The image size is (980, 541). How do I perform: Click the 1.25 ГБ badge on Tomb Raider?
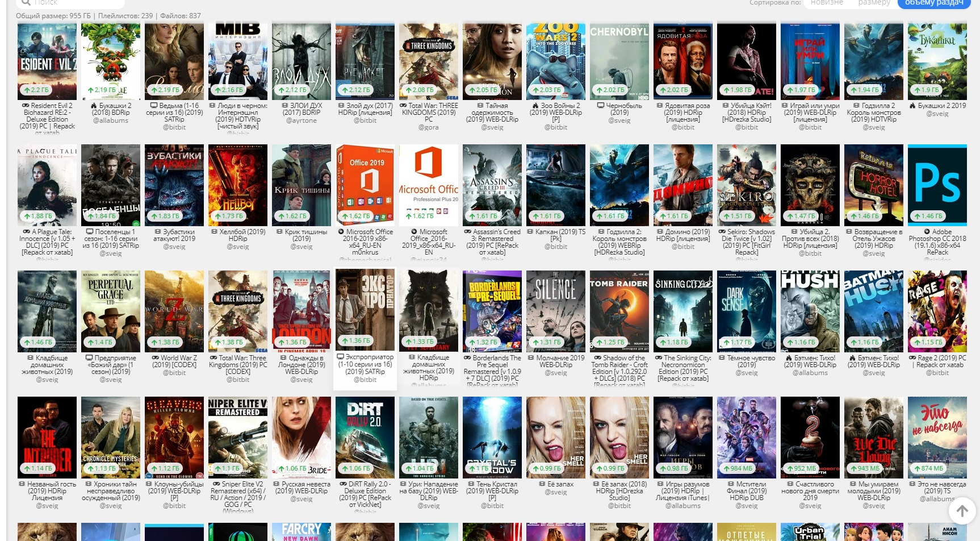[609, 342]
